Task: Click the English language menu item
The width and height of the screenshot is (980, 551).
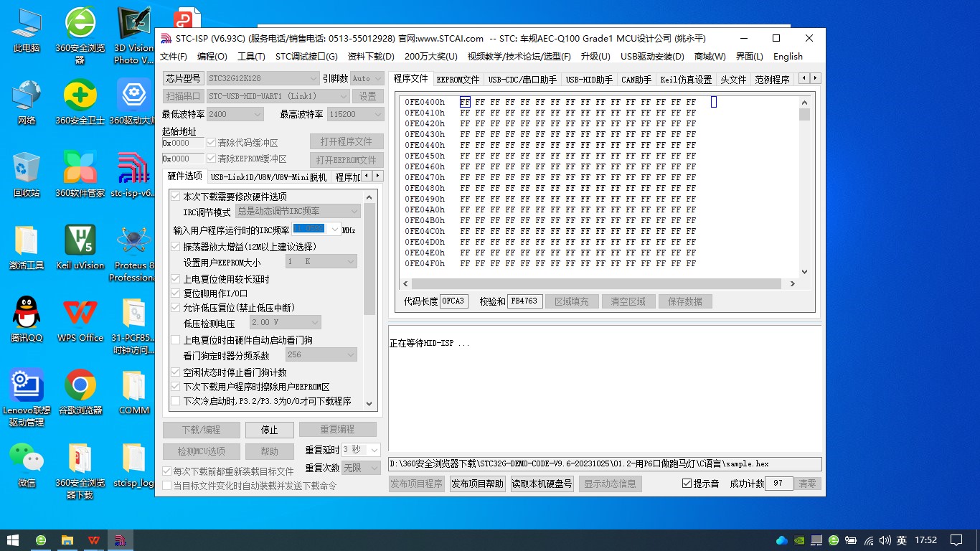Action: pos(788,57)
